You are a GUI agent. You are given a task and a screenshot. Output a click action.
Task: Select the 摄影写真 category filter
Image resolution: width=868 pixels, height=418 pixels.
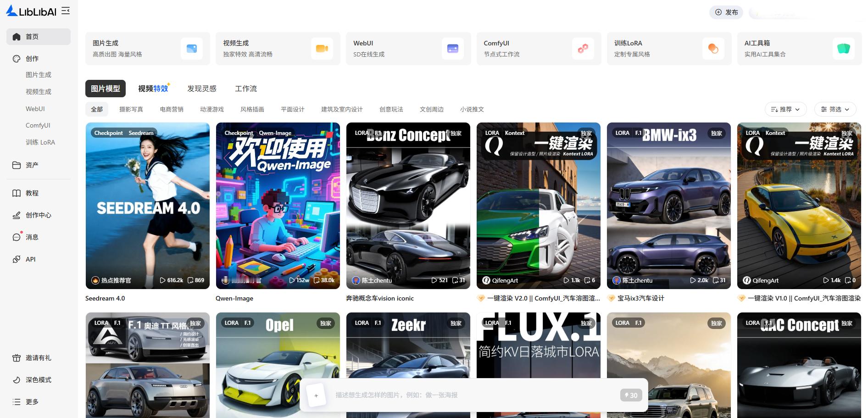pos(131,109)
